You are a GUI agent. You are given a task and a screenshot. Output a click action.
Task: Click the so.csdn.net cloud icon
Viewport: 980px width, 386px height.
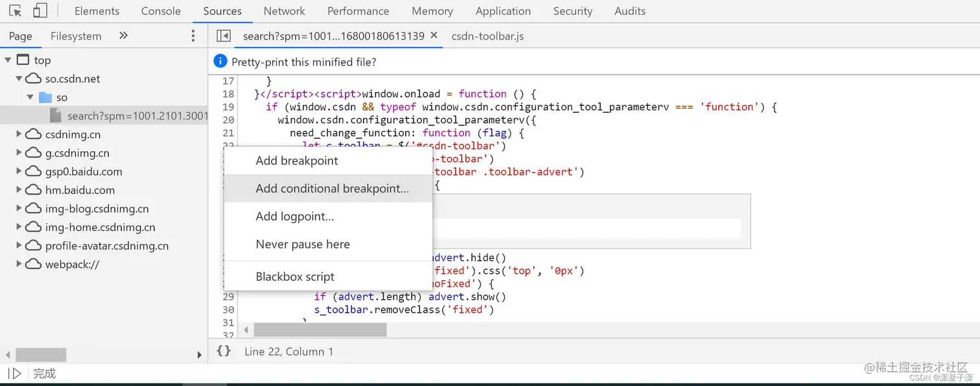tap(34, 78)
